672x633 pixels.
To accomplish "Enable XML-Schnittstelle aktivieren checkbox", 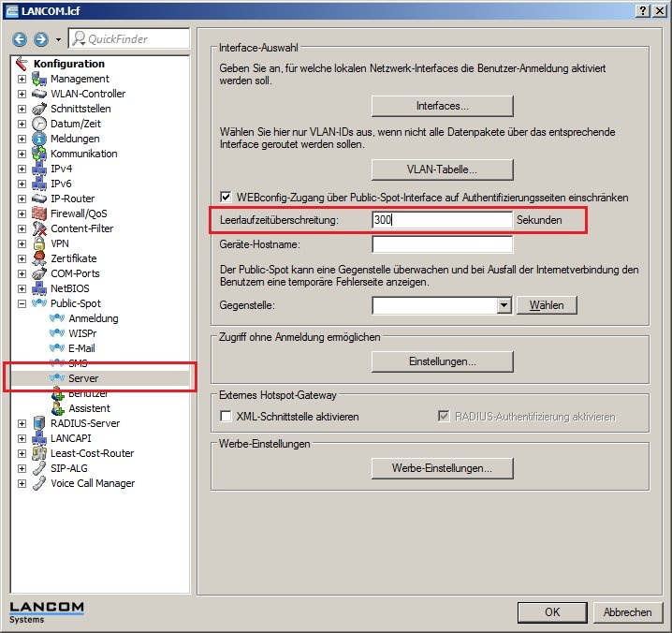I will [x=226, y=417].
